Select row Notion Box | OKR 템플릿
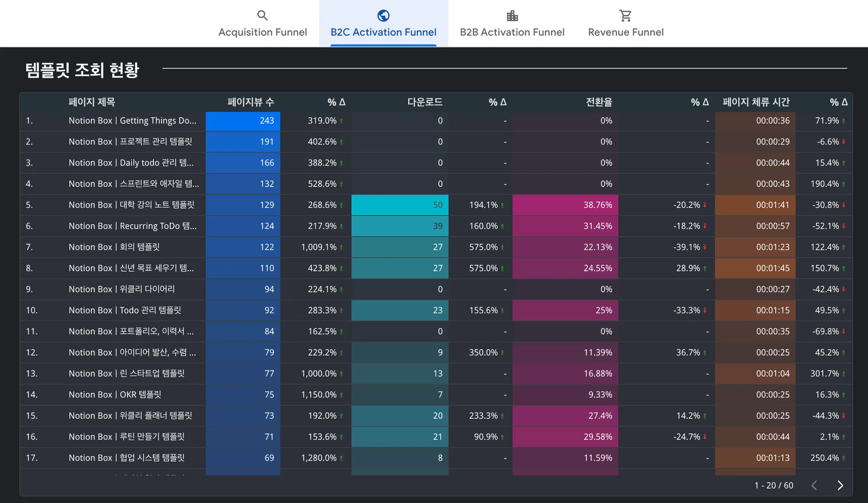Viewport: 868px width, 503px height. tap(115, 395)
